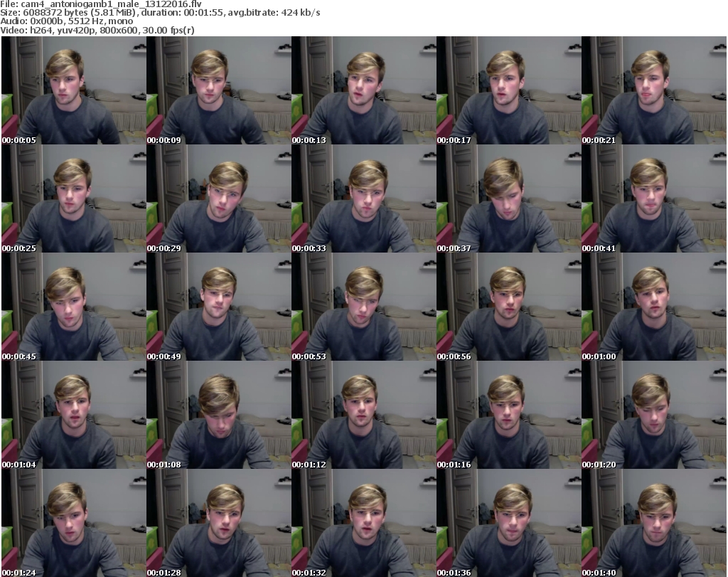Select the thumbnail stamped 00:00:25

tap(74, 198)
